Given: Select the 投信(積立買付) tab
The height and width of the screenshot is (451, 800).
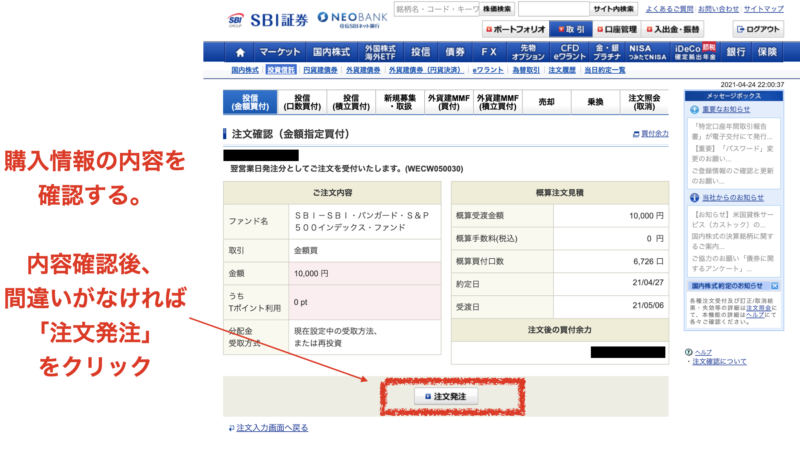Looking at the screenshot, I should tap(351, 102).
